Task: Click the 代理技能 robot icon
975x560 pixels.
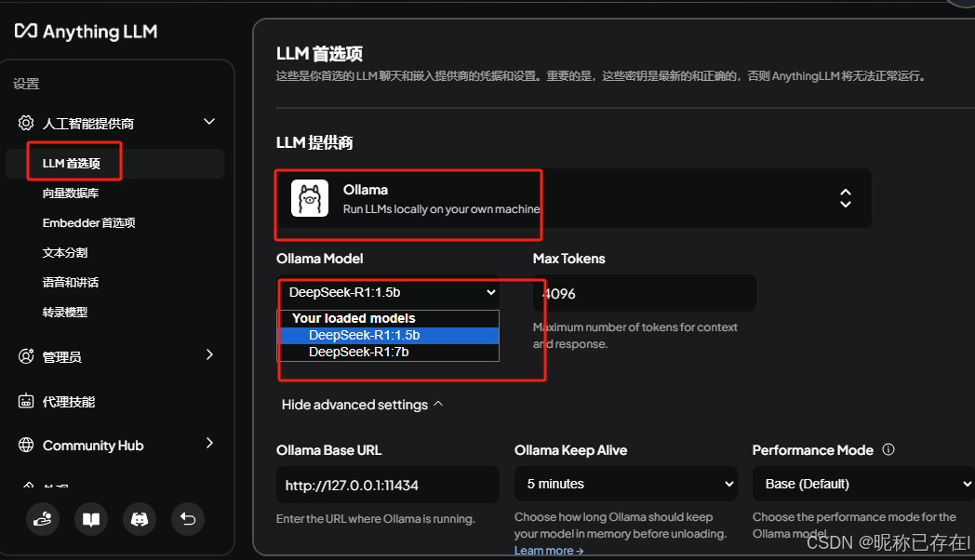Action: [25, 402]
